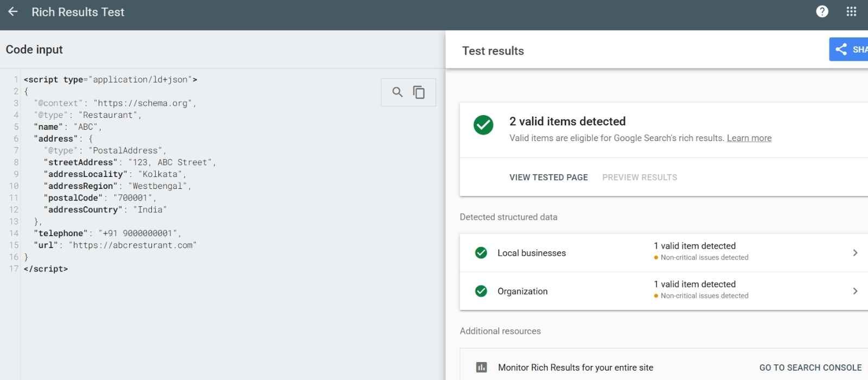Screen dimensions: 868x380
Task: Click the "telephone" code line
Action: pyautogui.click(x=107, y=233)
